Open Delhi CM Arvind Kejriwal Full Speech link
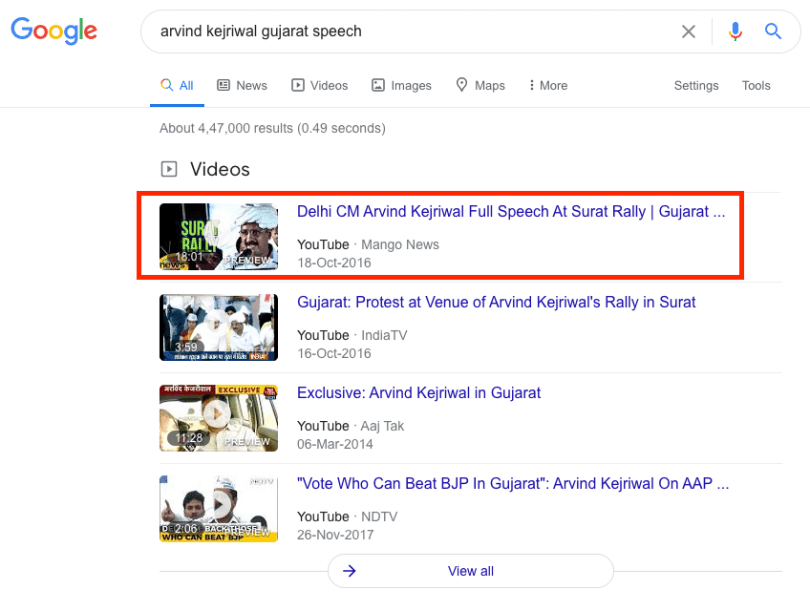The image size is (810, 611). pyautogui.click(x=511, y=212)
